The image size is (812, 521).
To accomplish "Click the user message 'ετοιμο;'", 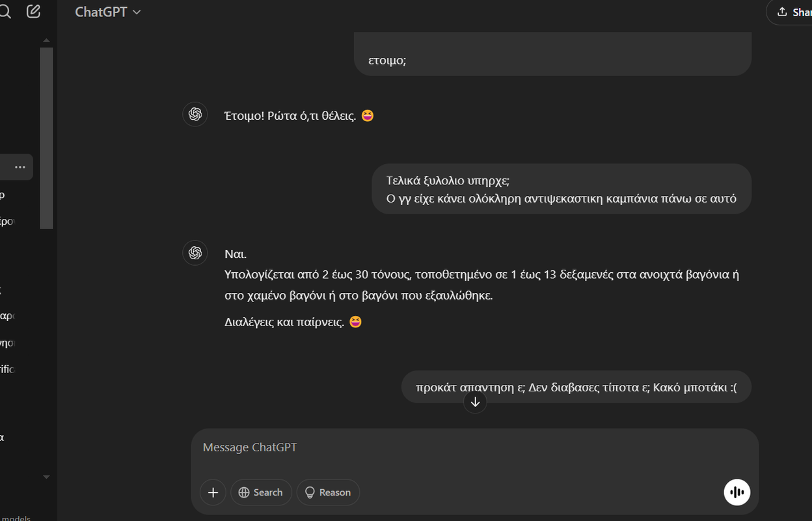I will (x=388, y=61).
